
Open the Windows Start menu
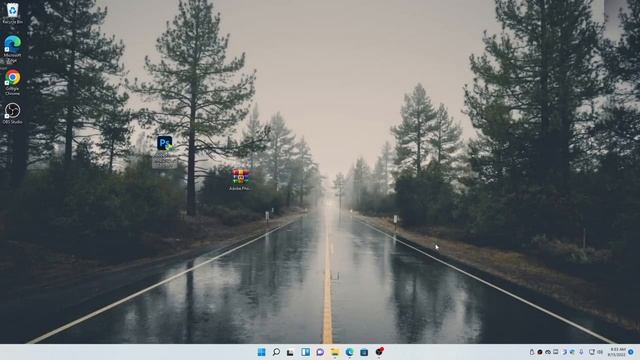pos(262,352)
